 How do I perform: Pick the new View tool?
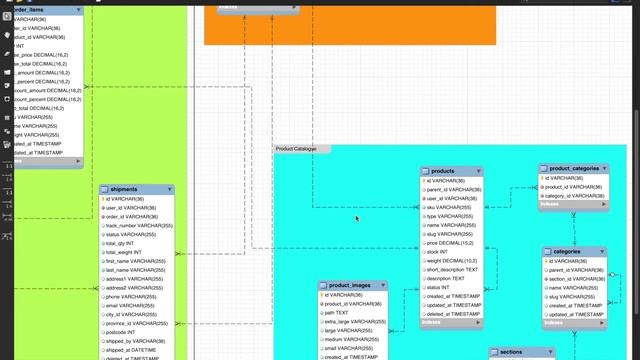click(7, 131)
